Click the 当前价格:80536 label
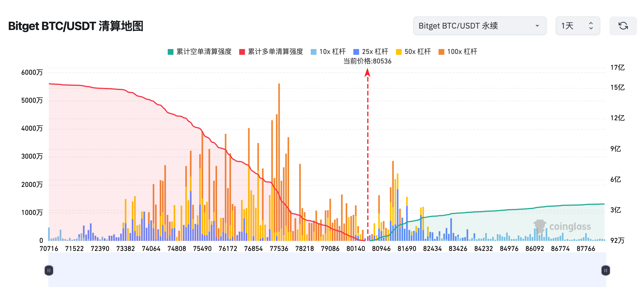 (367, 61)
